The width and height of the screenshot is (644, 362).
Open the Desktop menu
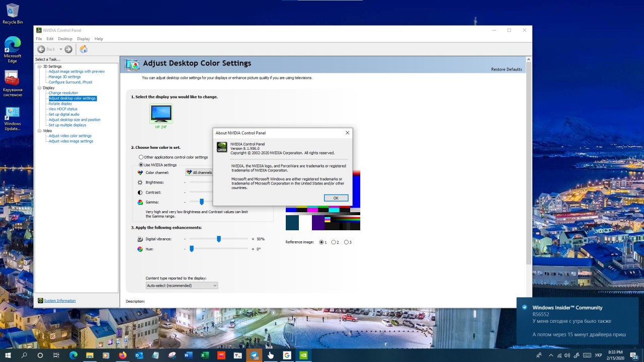[65, 39]
